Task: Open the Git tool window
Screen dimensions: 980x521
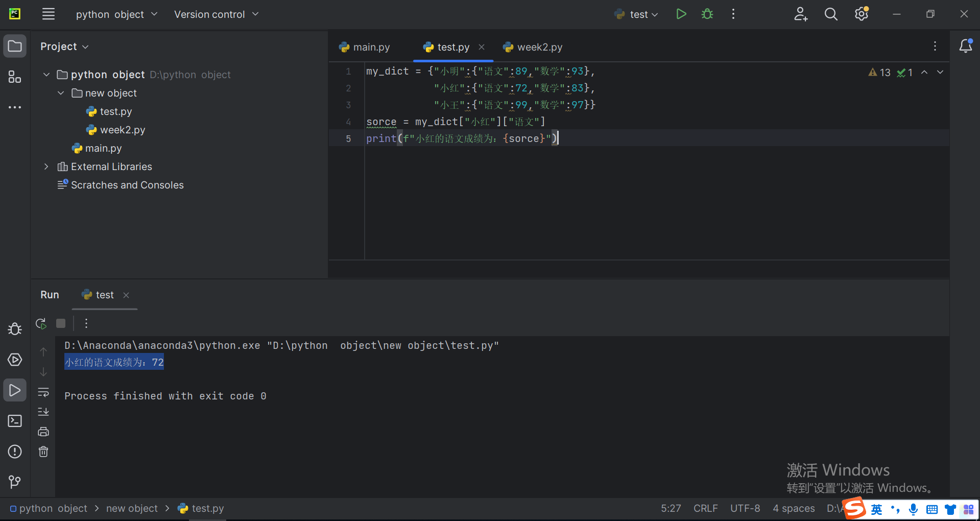Action: pos(15,482)
